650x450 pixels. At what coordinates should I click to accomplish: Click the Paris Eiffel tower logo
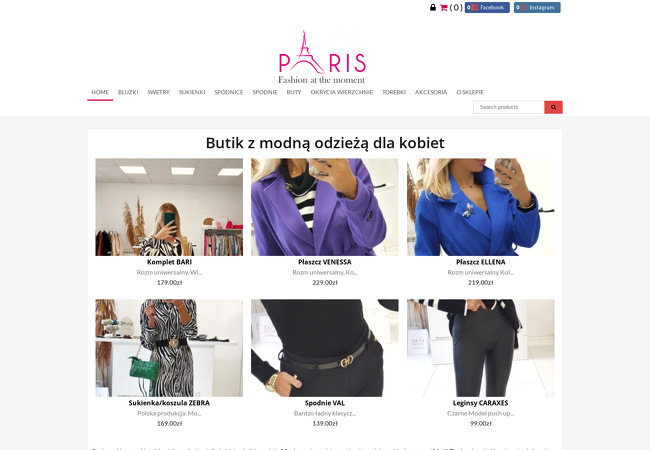tap(322, 57)
